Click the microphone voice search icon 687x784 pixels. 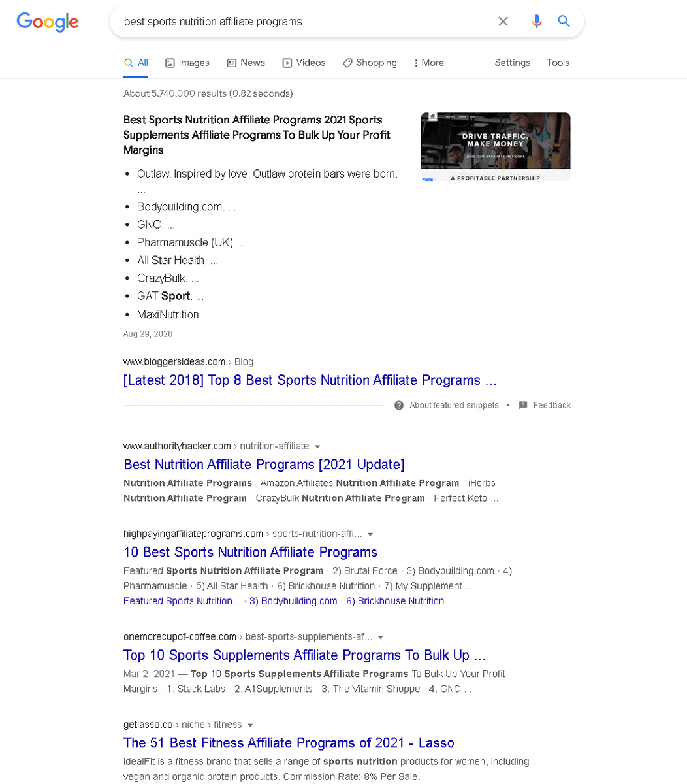click(x=537, y=21)
